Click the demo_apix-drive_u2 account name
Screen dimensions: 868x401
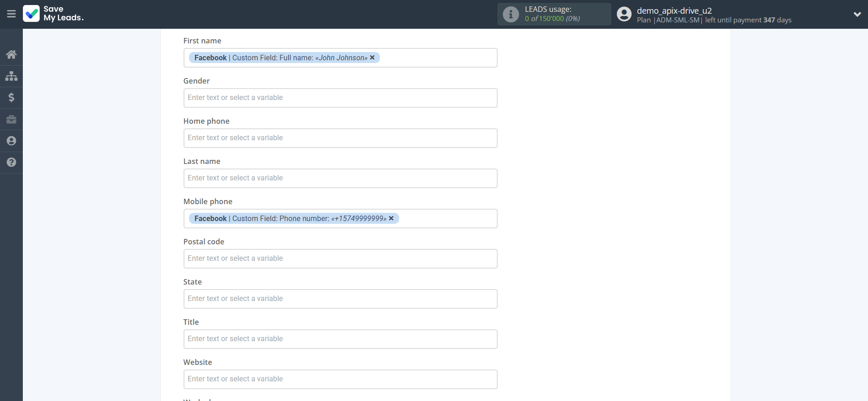[674, 11]
